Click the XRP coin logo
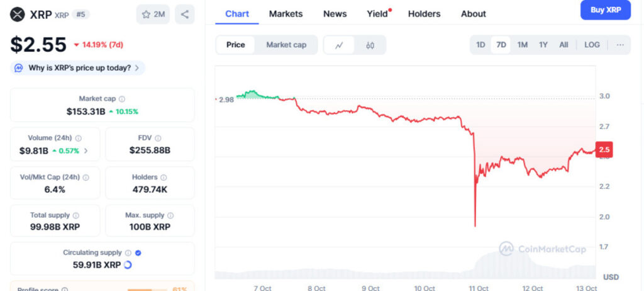The image size is (644, 291). [x=17, y=14]
